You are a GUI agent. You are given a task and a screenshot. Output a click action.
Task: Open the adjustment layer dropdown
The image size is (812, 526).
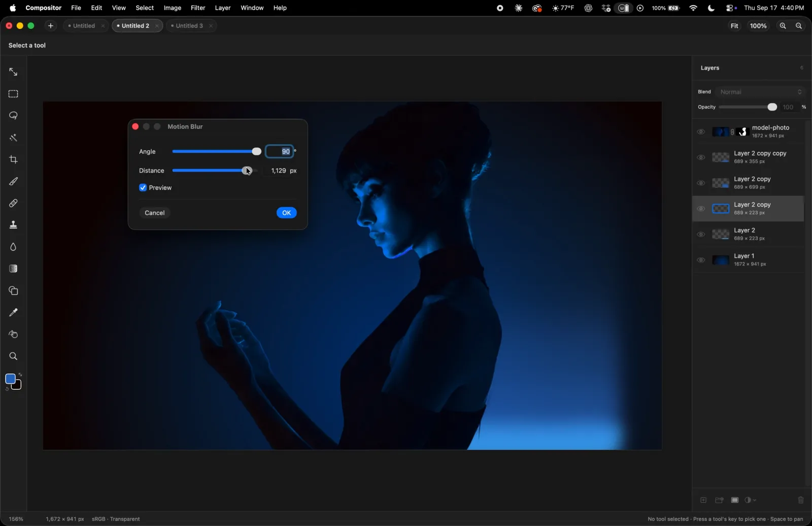click(x=751, y=500)
